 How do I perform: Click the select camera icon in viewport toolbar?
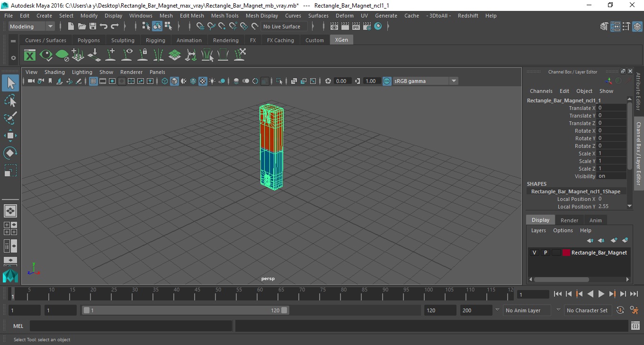31,81
